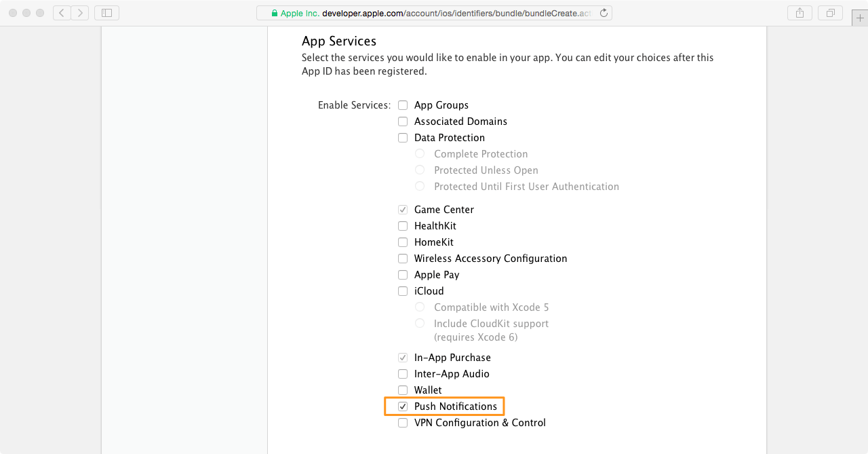The image size is (868, 454).
Task: Enable the HomeKit checkbox
Action: point(403,242)
